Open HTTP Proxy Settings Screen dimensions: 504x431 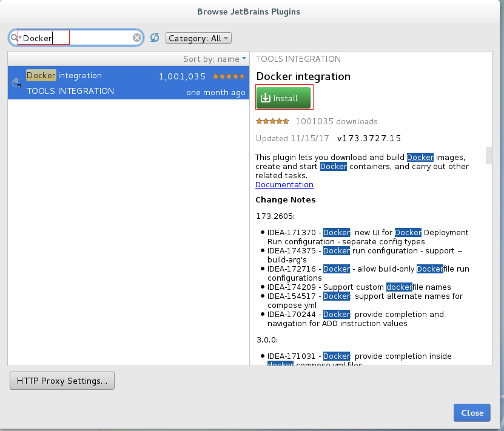tap(62, 381)
